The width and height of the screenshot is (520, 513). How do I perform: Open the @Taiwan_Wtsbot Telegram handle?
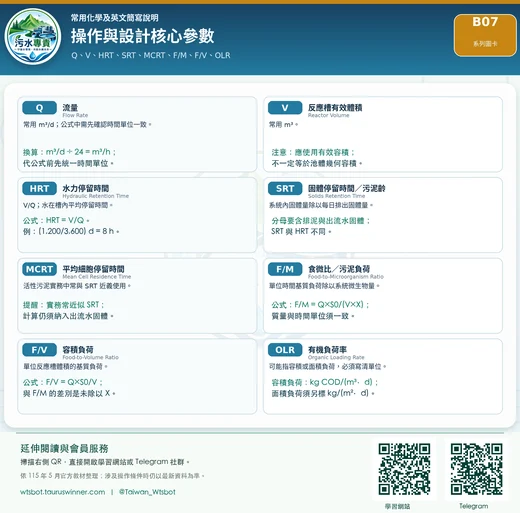[x=147, y=492]
